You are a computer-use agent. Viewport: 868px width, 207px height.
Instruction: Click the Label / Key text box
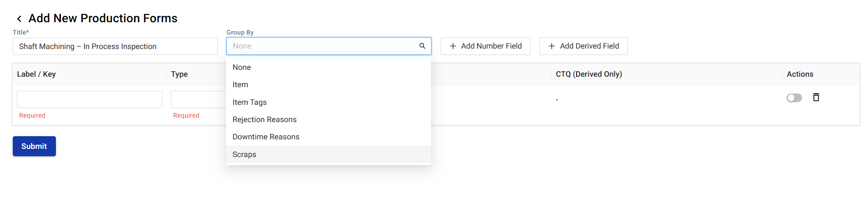click(90, 99)
